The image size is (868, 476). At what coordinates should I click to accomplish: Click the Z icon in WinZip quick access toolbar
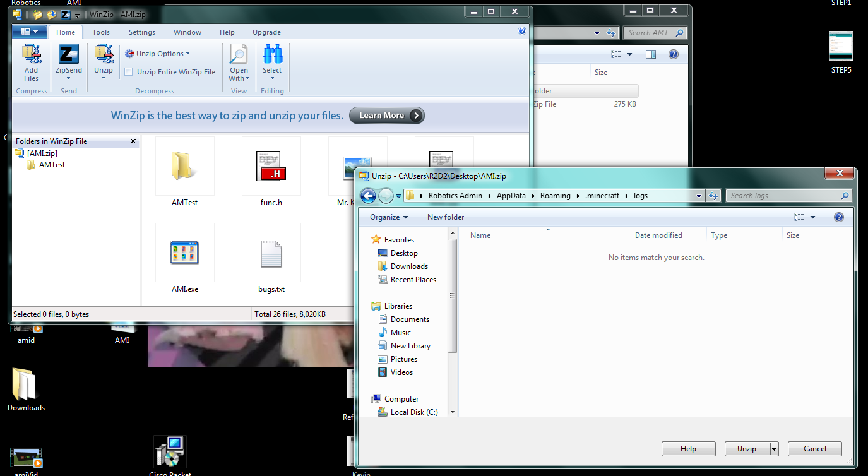click(64, 14)
